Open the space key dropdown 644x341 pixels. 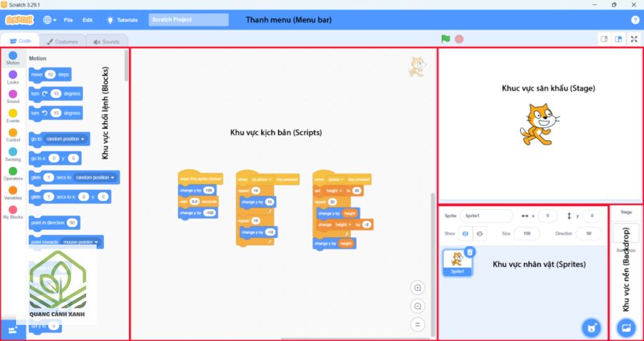336,179
